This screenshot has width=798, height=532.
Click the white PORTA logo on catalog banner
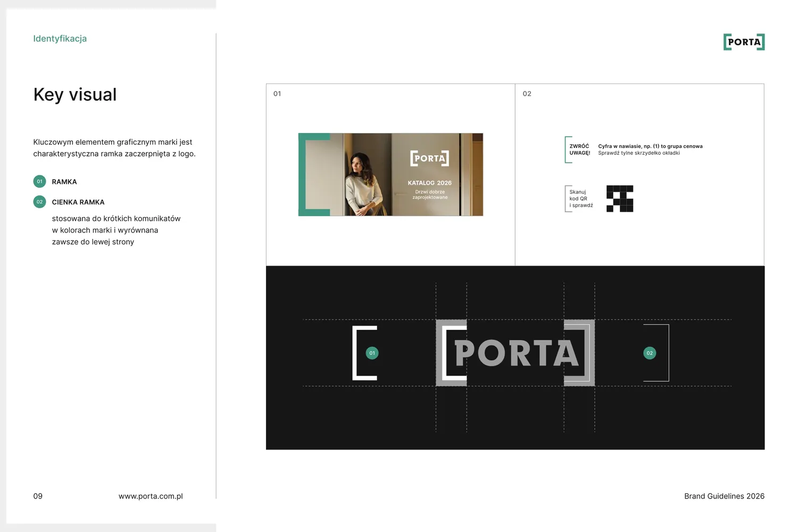tap(429, 158)
